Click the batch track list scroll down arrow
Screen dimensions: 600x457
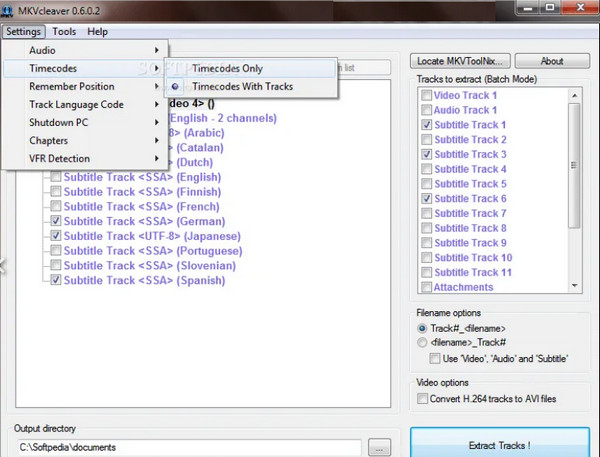point(574,286)
